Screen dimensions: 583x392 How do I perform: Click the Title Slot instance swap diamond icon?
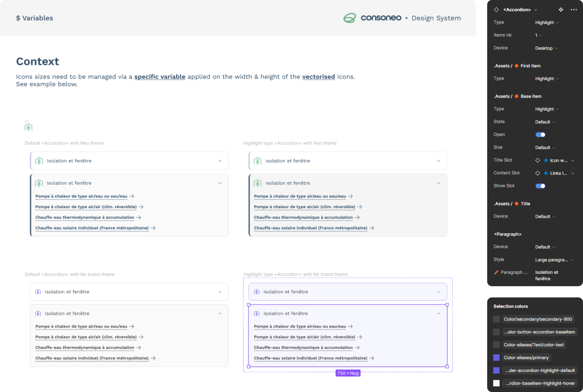537,160
